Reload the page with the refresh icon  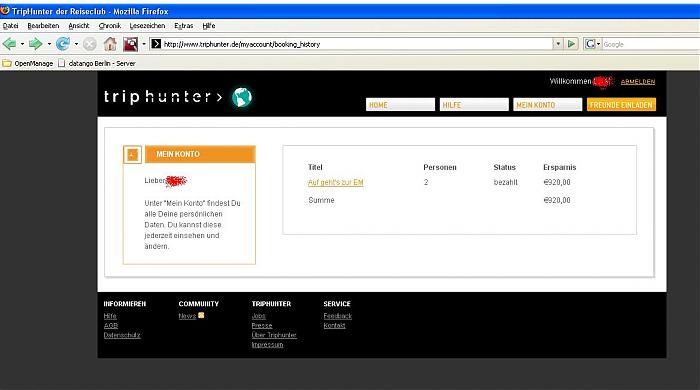(x=63, y=44)
